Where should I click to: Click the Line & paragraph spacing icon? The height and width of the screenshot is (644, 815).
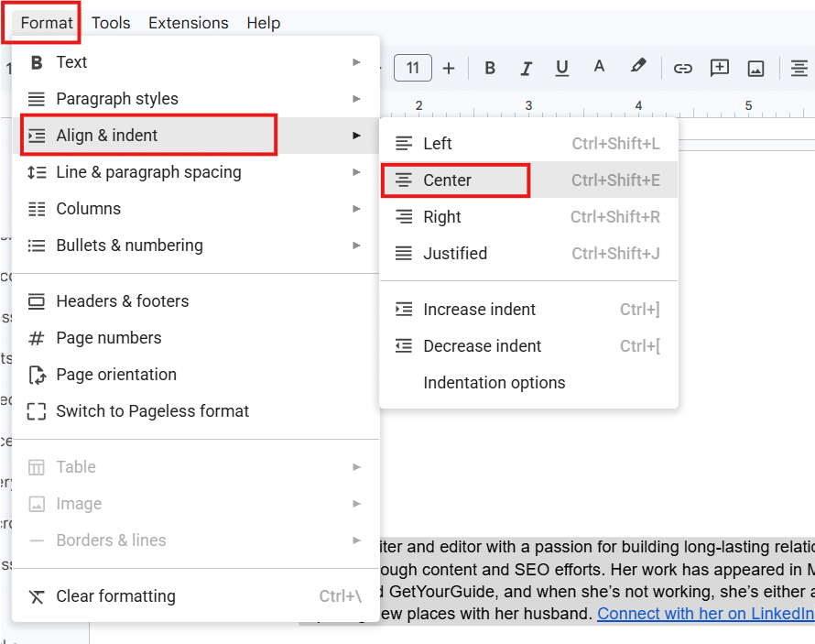[37, 172]
